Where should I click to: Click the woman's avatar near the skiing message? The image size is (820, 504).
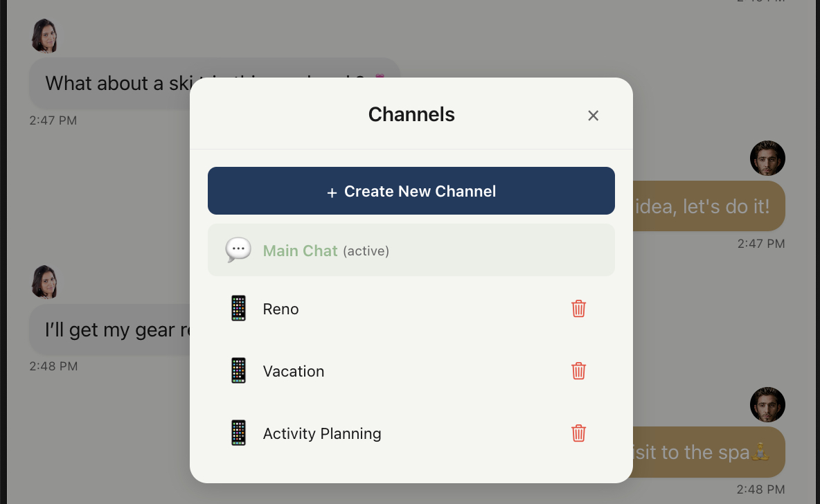pyautogui.click(x=44, y=35)
